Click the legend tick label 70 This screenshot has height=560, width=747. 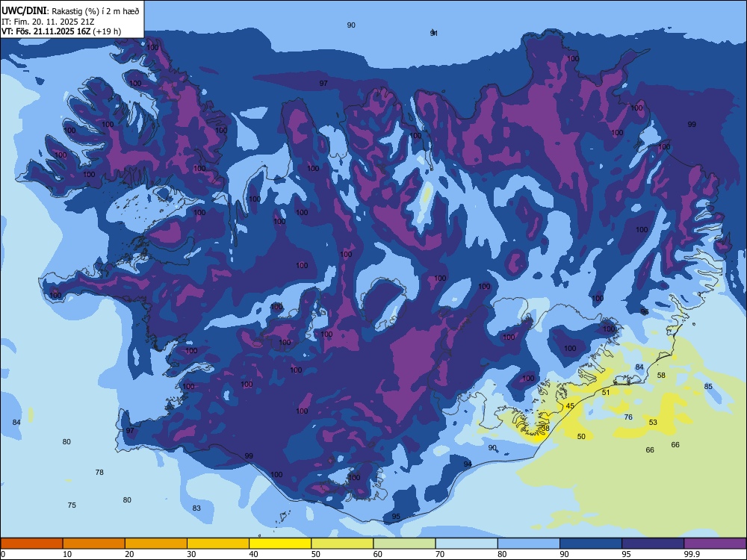click(x=440, y=554)
